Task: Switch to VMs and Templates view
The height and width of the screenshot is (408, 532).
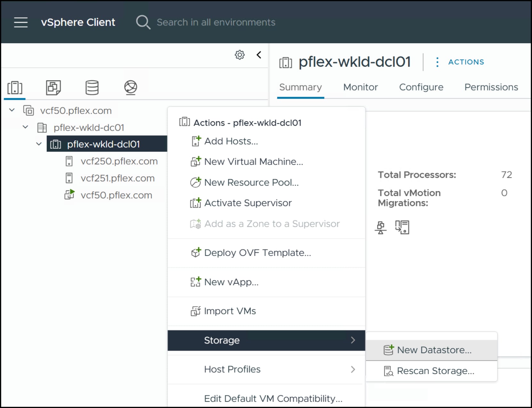Action: 53,88
